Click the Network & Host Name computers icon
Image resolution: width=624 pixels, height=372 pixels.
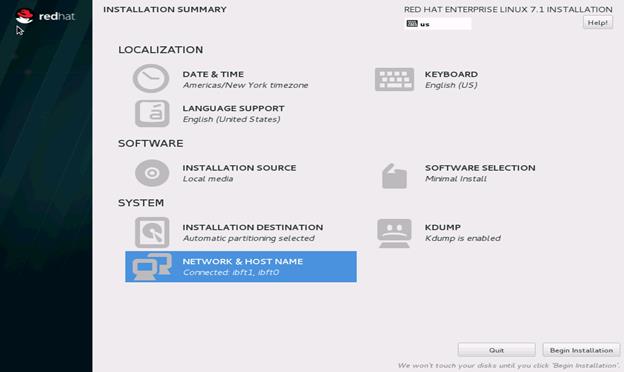(152, 266)
